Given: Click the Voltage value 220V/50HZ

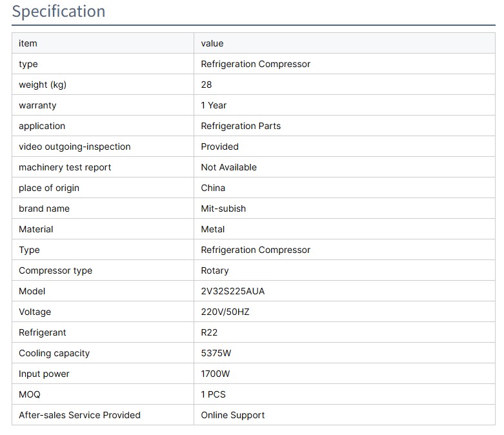Looking at the screenshot, I should point(225,312).
